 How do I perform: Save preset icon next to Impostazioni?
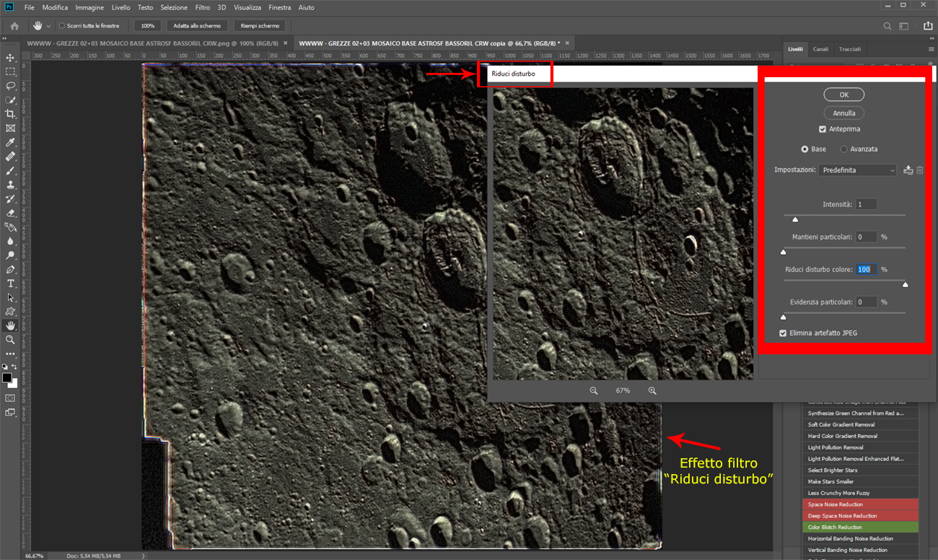[908, 170]
